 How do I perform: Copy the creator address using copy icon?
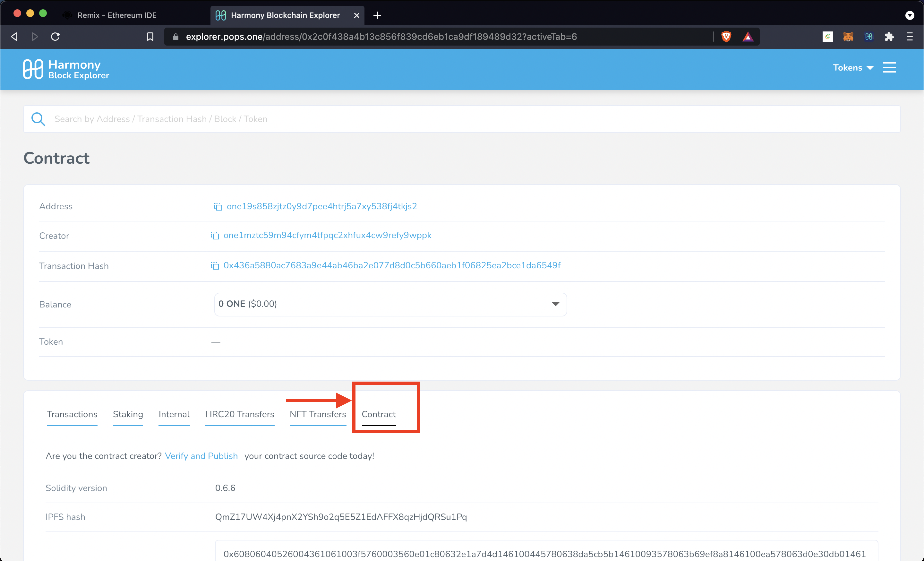[x=215, y=236]
